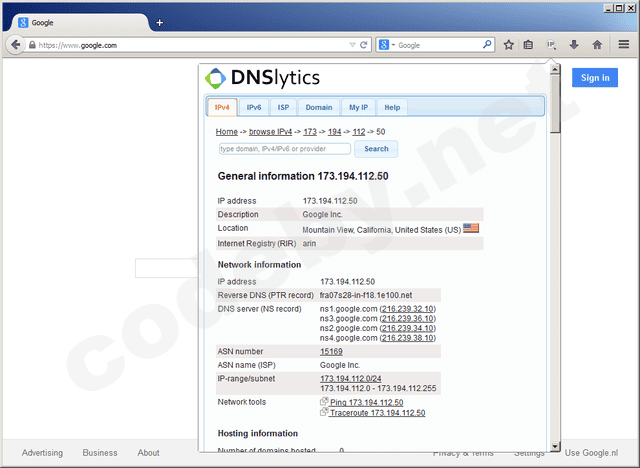Open the 216.239.38.10 nameserver link

[x=408, y=338]
